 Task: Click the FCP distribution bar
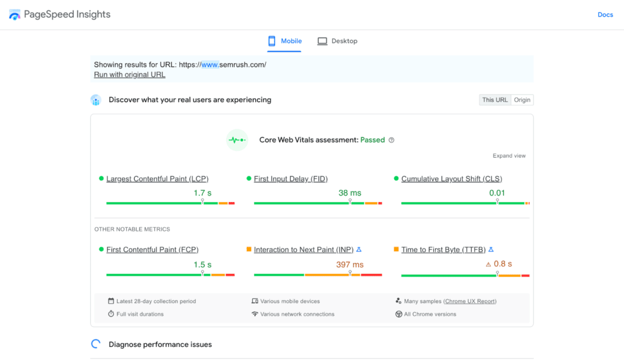click(x=171, y=275)
